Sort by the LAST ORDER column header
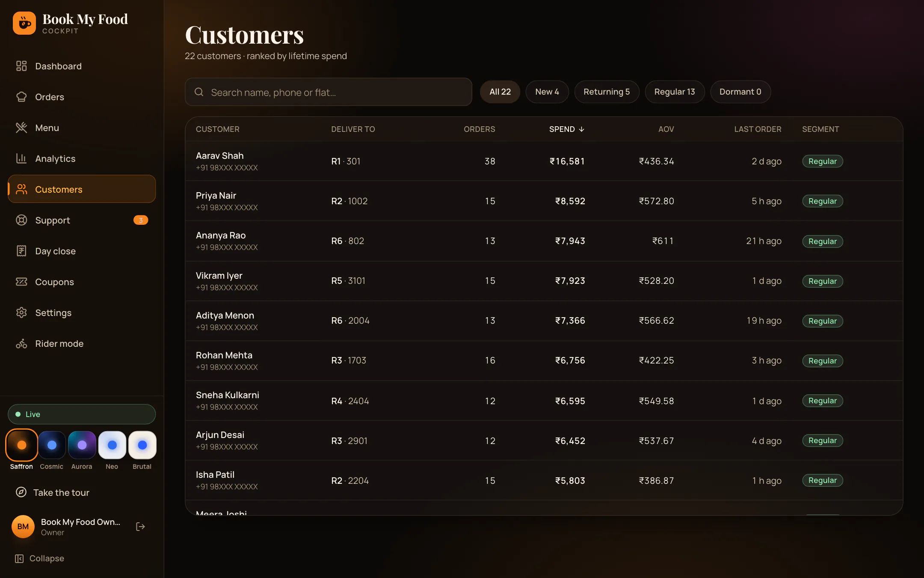This screenshot has height=578, width=924. coord(758,129)
